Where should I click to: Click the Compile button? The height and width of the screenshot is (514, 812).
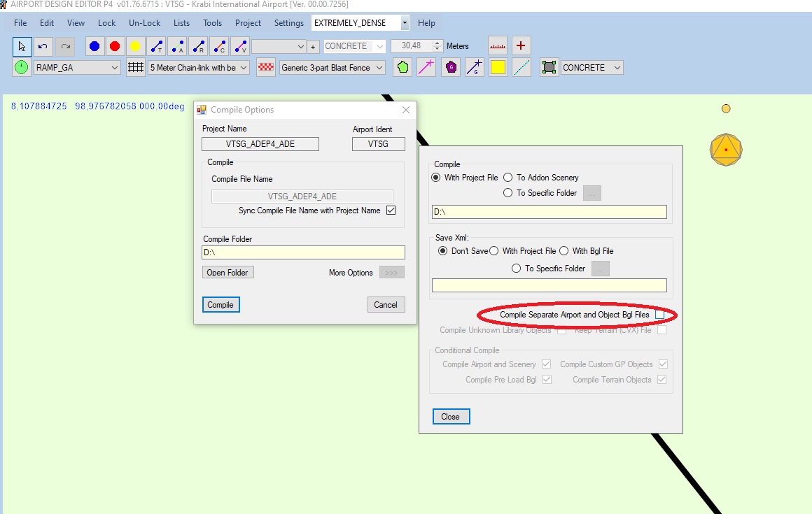220,305
